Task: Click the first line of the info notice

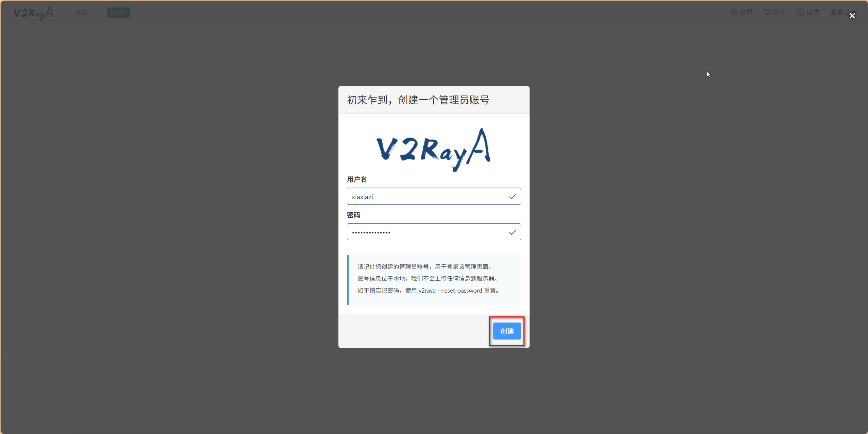Action: point(424,267)
